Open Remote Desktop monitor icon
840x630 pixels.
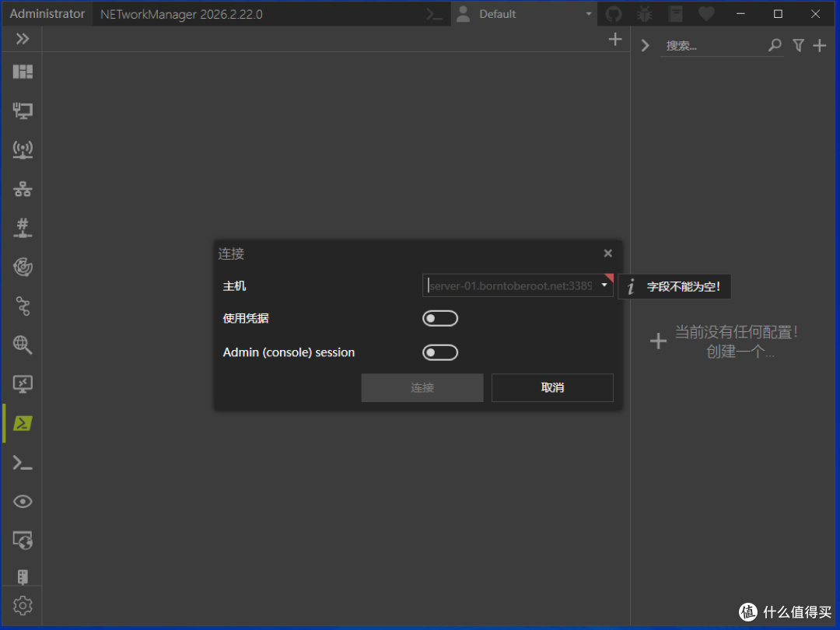[x=23, y=384]
